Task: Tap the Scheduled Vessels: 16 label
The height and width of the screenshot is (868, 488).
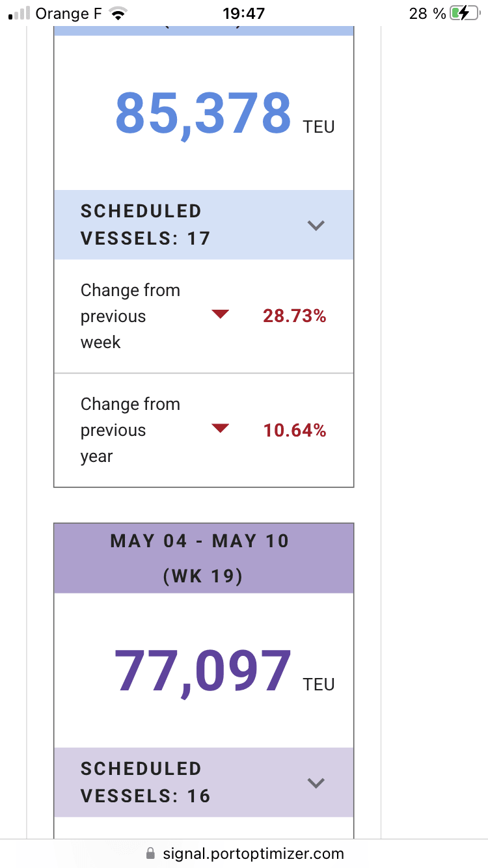Action: 145,782
